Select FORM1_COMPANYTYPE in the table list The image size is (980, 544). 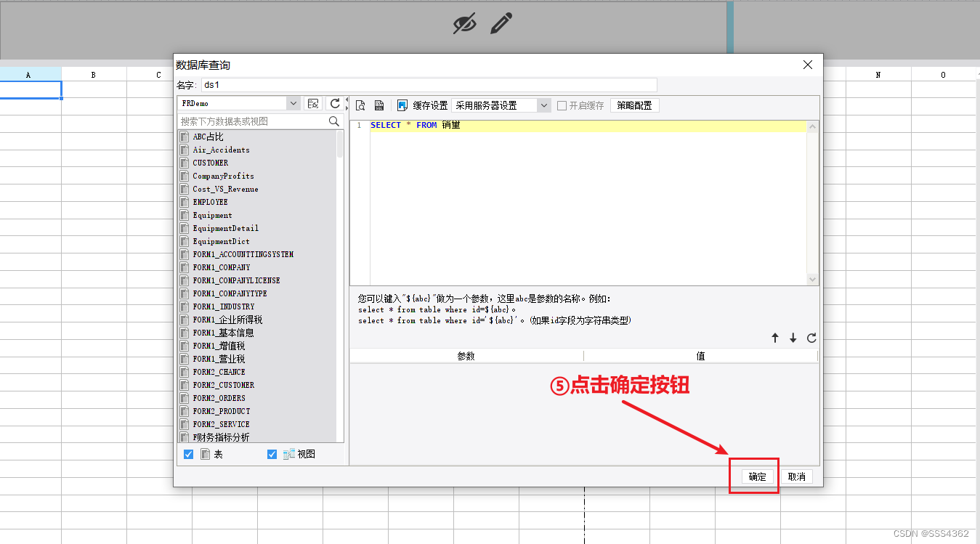click(230, 293)
